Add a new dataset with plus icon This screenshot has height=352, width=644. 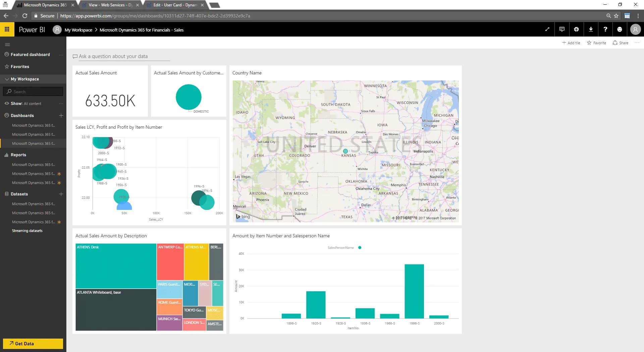[x=61, y=194]
